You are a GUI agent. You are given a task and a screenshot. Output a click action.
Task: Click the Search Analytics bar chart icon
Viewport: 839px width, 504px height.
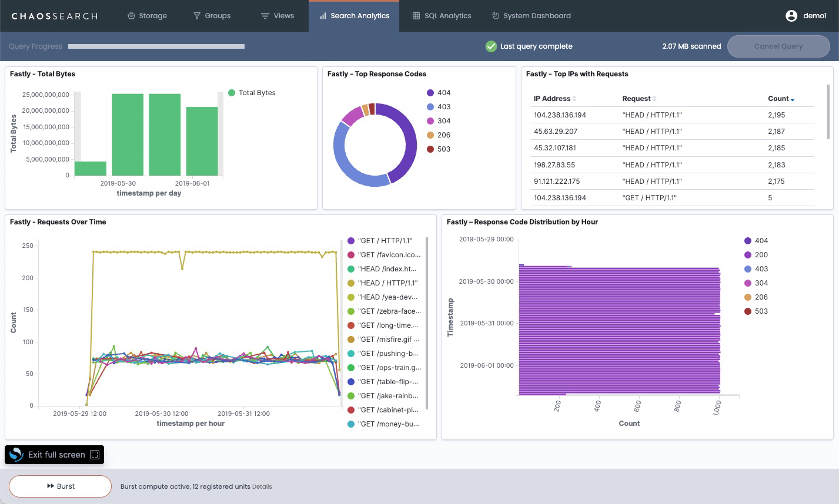[x=323, y=16]
